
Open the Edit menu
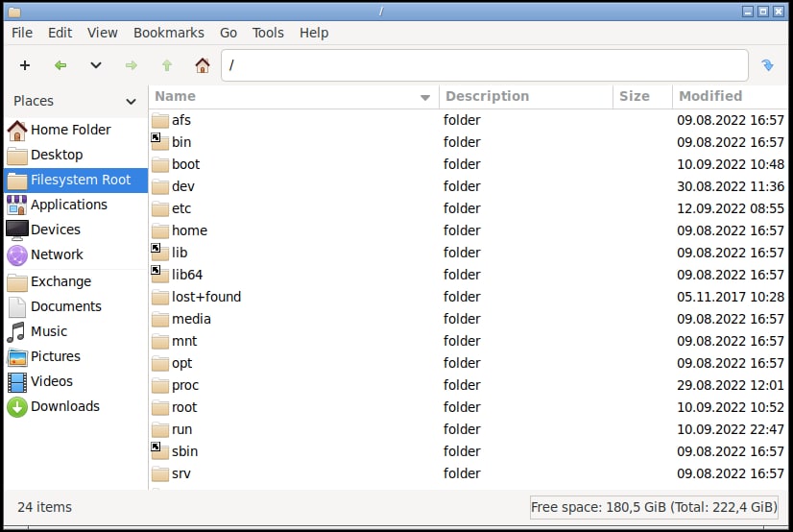tap(60, 33)
